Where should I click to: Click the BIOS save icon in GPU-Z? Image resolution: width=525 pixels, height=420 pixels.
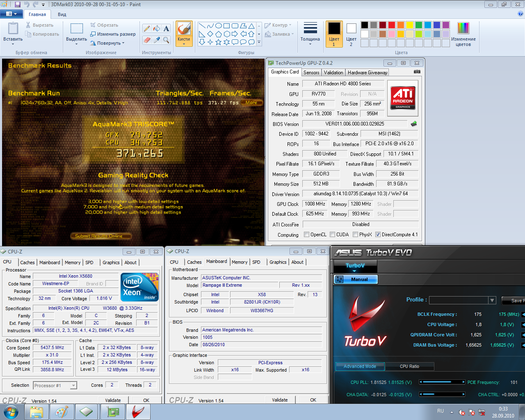pos(413,124)
